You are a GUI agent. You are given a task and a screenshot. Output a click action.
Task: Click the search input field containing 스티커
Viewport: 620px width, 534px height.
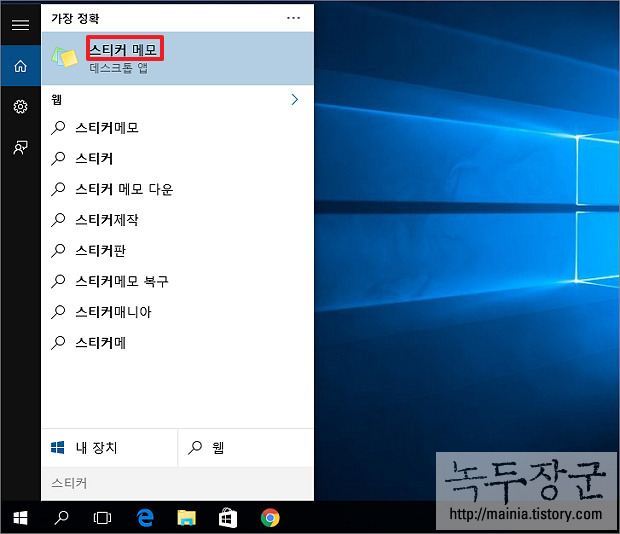click(178, 483)
